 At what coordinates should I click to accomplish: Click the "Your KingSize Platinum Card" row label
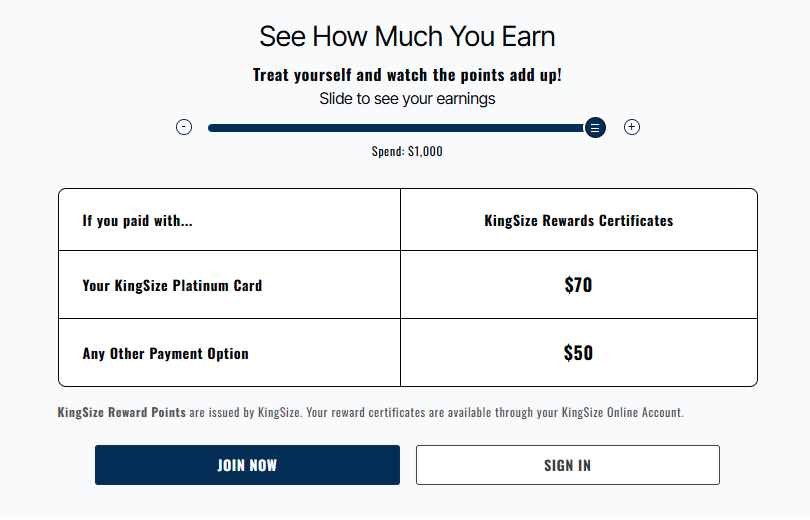point(172,285)
